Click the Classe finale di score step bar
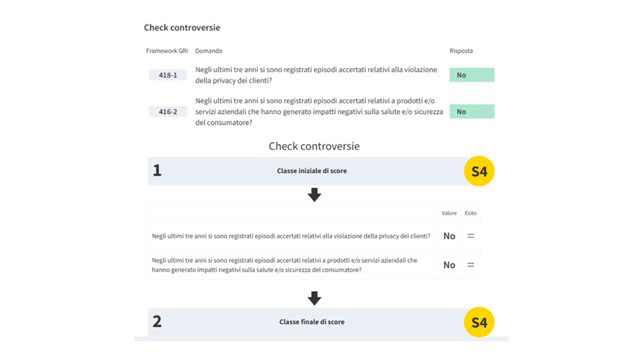Viewport: 643px width, 361px height. [x=312, y=322]
